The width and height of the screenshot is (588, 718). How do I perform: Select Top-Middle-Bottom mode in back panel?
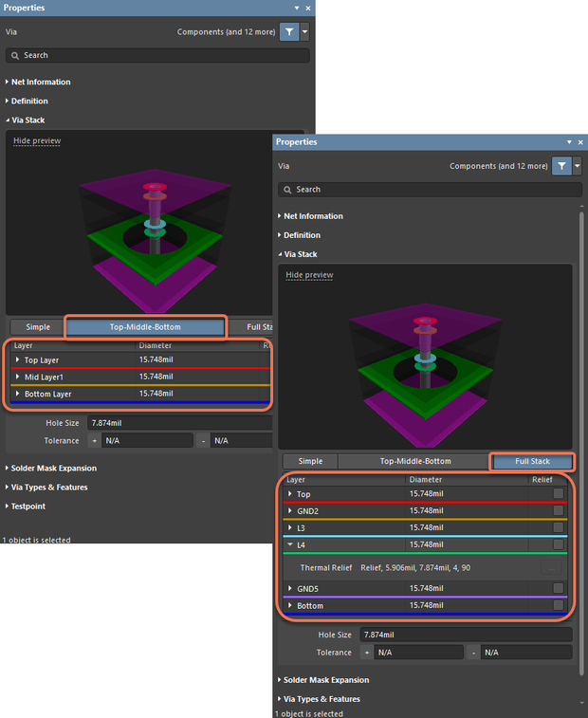(x=145, y=327)
